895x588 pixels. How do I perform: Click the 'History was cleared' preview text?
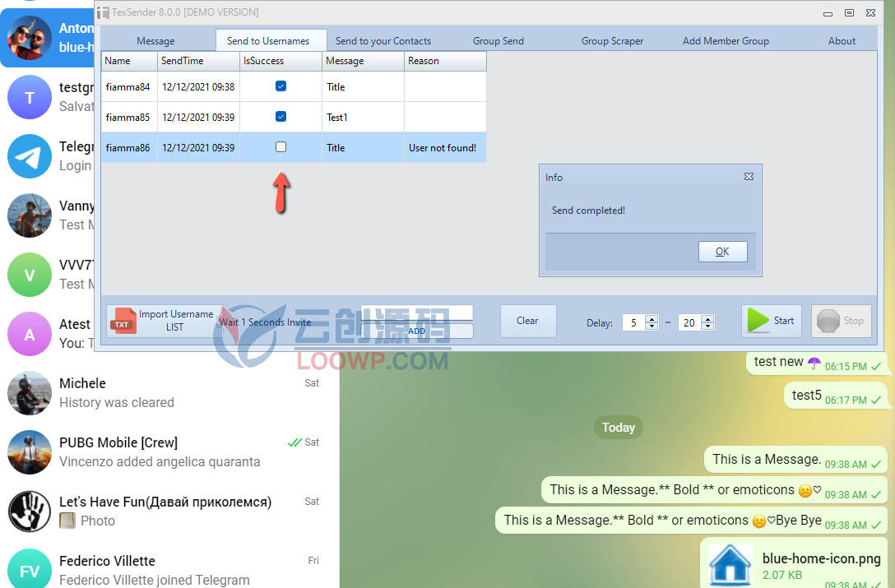click(x=117, y=402)
